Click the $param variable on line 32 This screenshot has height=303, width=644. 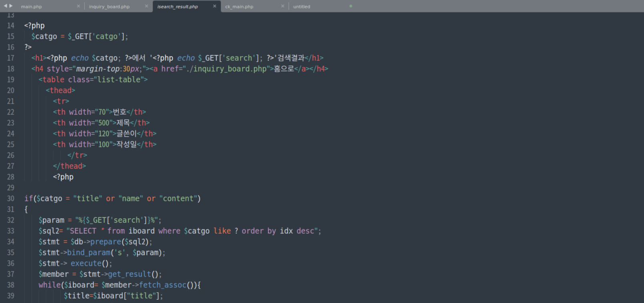[x=51, y=220]
